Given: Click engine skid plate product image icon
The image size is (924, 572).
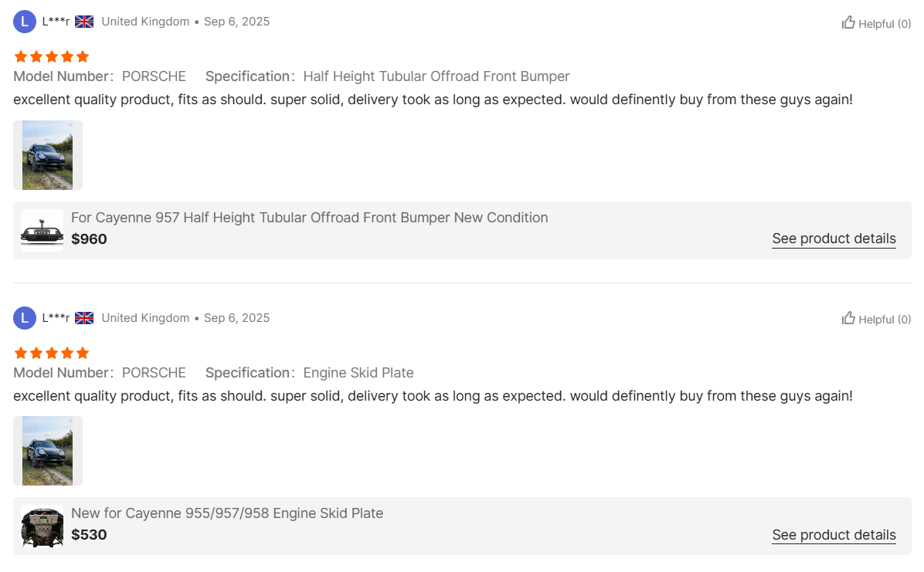Looking at the screenshot, I should pos(42,526).
